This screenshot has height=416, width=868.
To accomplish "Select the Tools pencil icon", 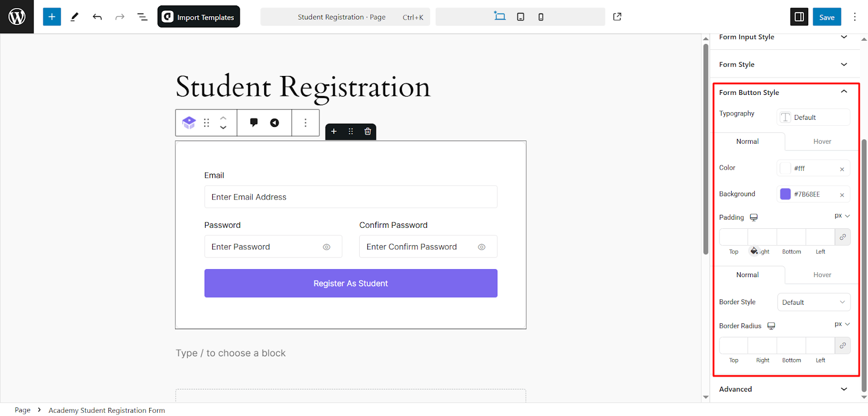I will [x=75, y=17].
